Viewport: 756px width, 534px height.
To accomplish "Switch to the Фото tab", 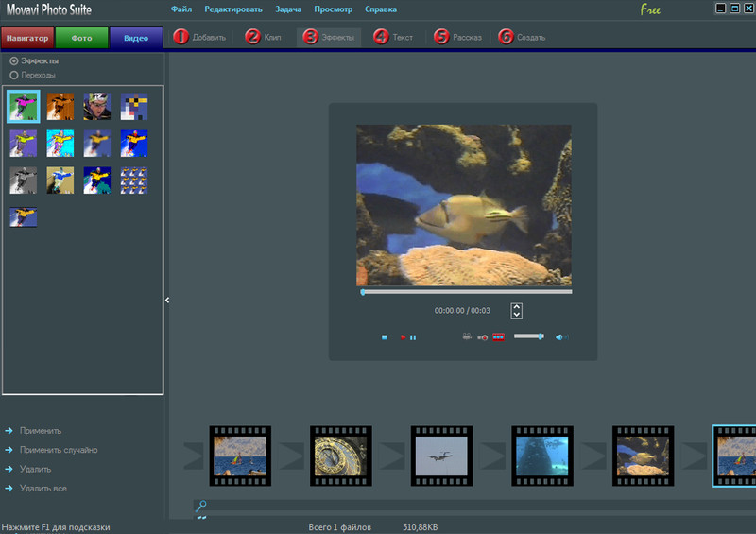I will pyautogui.click(x=81, y=38).
